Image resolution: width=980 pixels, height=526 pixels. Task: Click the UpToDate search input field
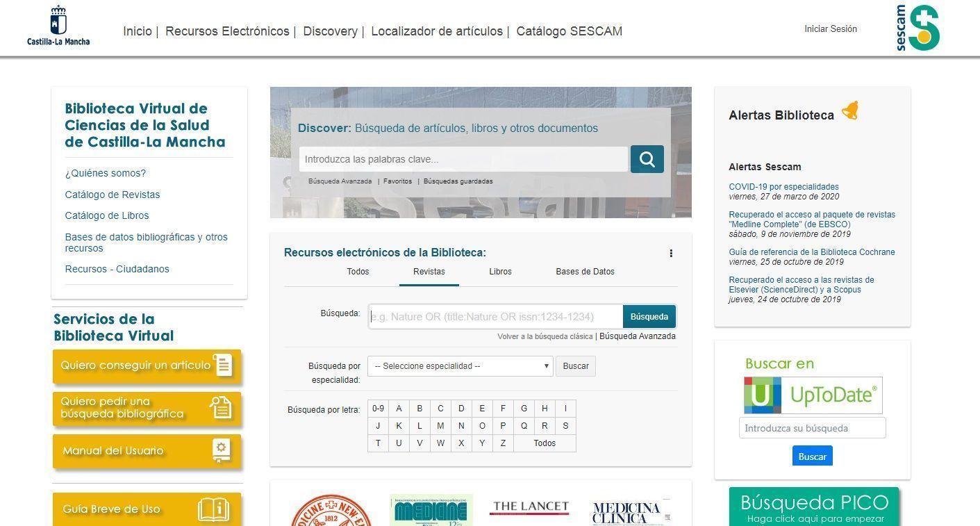[813, 428]
